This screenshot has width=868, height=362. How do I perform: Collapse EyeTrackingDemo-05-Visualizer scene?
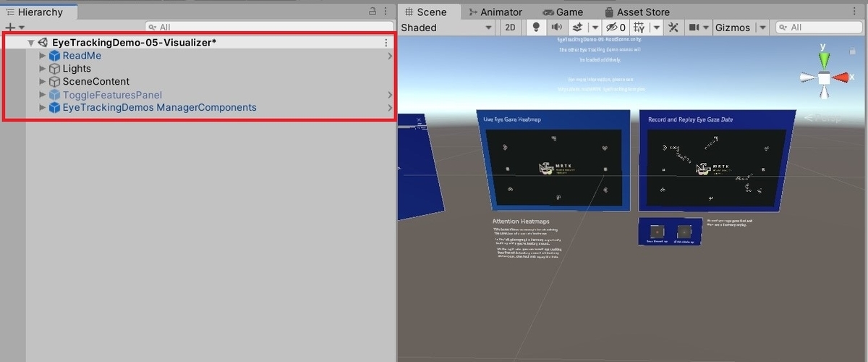(x=30, y=43)
